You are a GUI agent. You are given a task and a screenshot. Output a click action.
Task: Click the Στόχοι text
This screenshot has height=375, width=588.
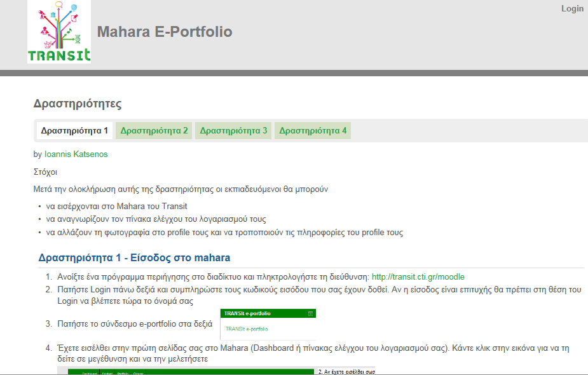45,172
